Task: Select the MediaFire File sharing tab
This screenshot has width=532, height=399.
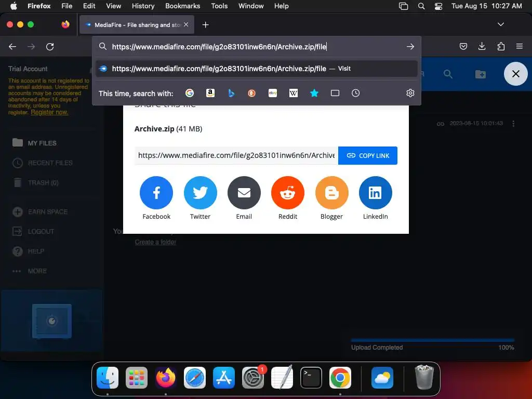Action: 137,25
